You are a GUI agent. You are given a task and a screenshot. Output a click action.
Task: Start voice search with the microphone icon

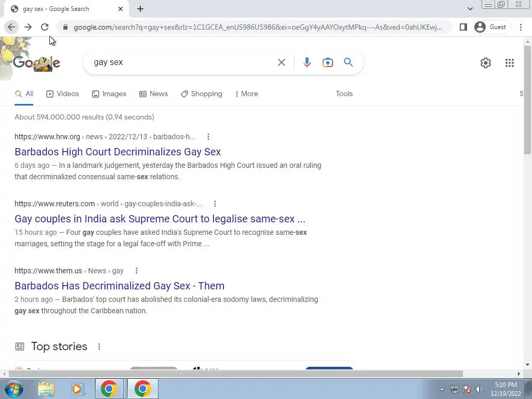[307, 62]
